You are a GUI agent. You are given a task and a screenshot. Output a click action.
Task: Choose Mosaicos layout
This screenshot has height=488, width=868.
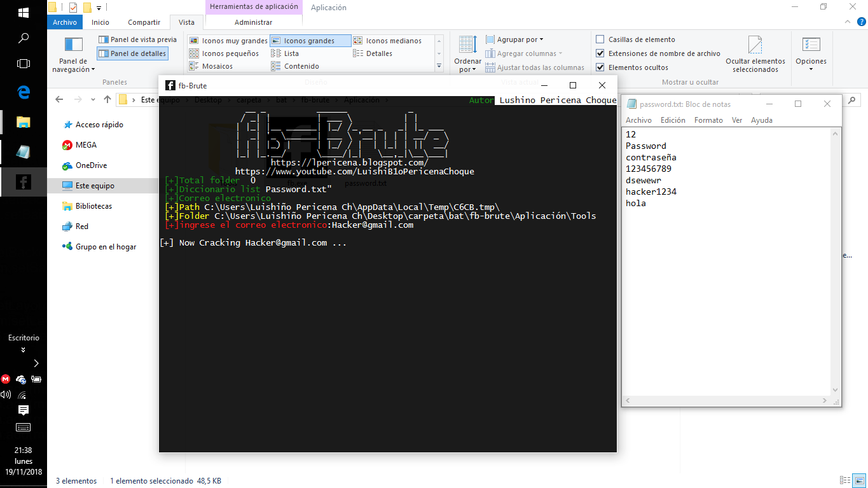(x=212, y=66)
